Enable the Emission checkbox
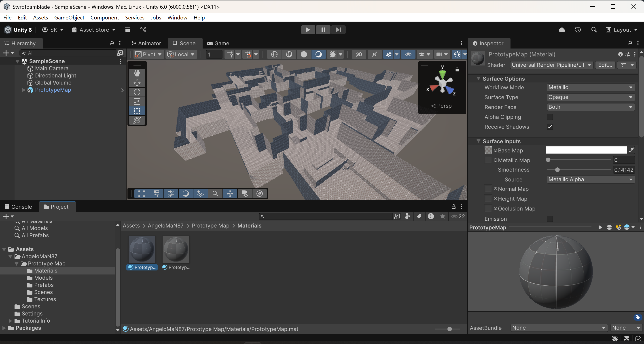644x344 pixels. click(549, 219)
